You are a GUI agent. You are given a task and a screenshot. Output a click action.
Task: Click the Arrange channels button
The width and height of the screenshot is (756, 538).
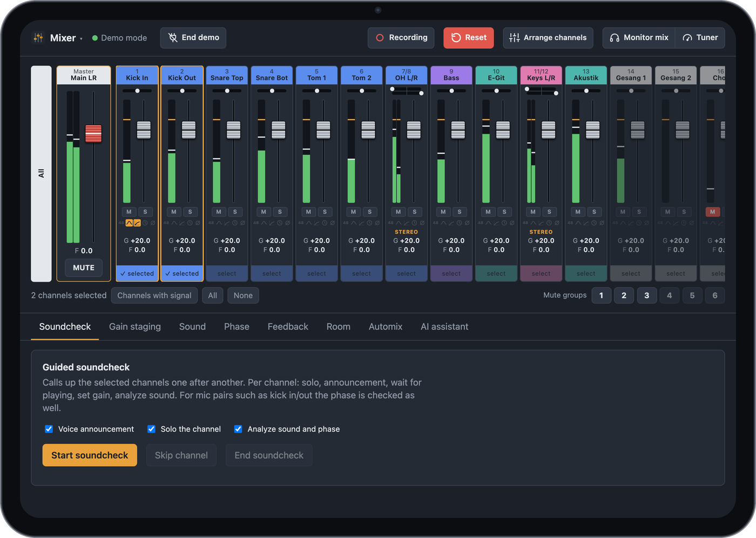[x=548, y=38]
